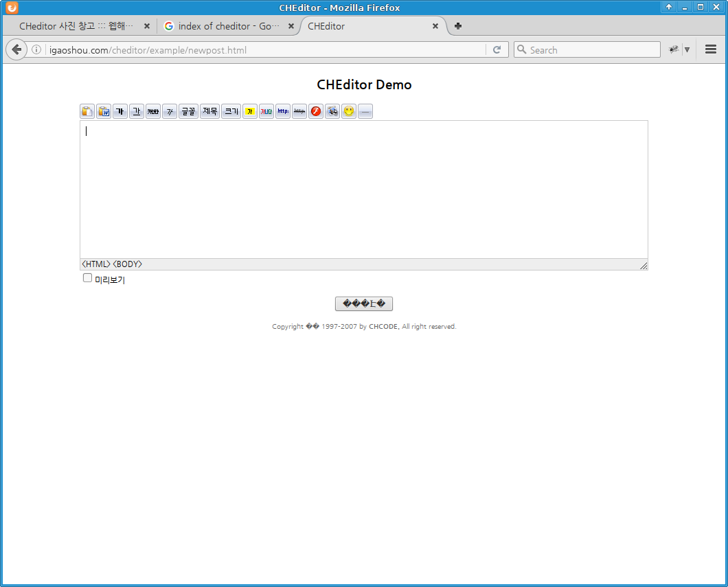Click the <BODY> tag in status bar
The image size is (728, 587).
[127, 264]
